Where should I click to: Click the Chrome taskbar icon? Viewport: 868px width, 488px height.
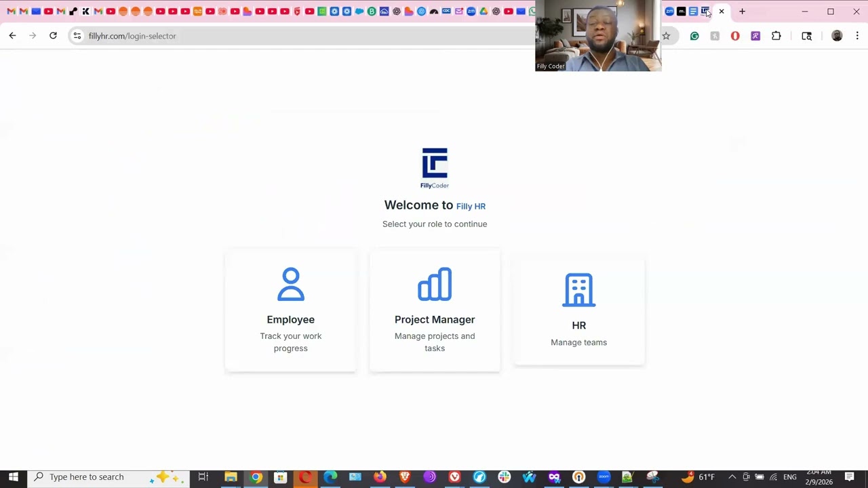coord(256,477)
